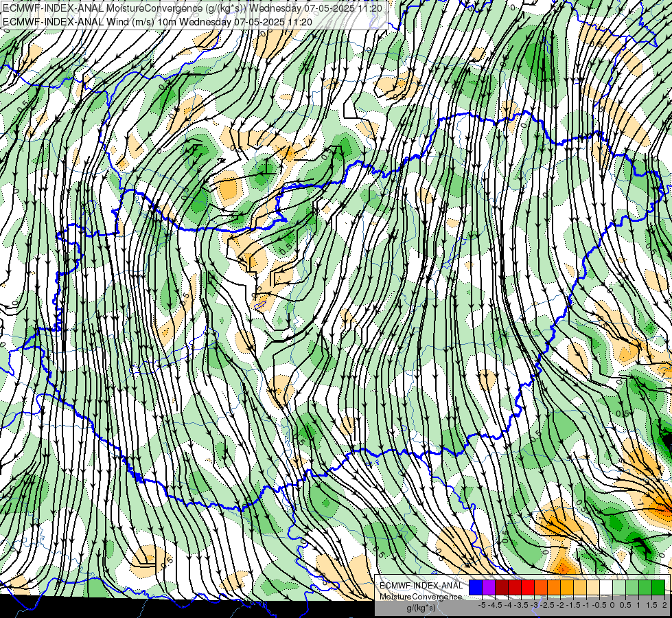Viewport: 672px width, 618px height.
Task: Pick the darkest green swatch ending at 2
Action: click(x=658, y=587)
